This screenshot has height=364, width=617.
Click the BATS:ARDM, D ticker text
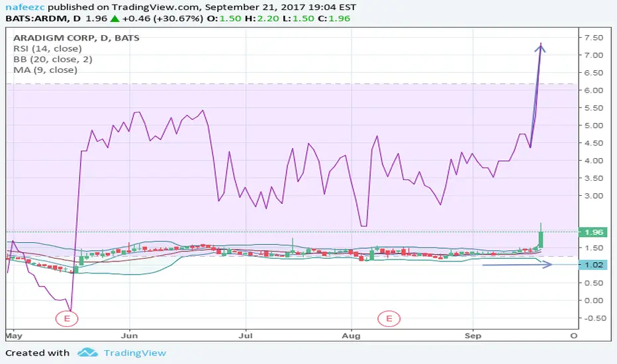coord(43,19)
